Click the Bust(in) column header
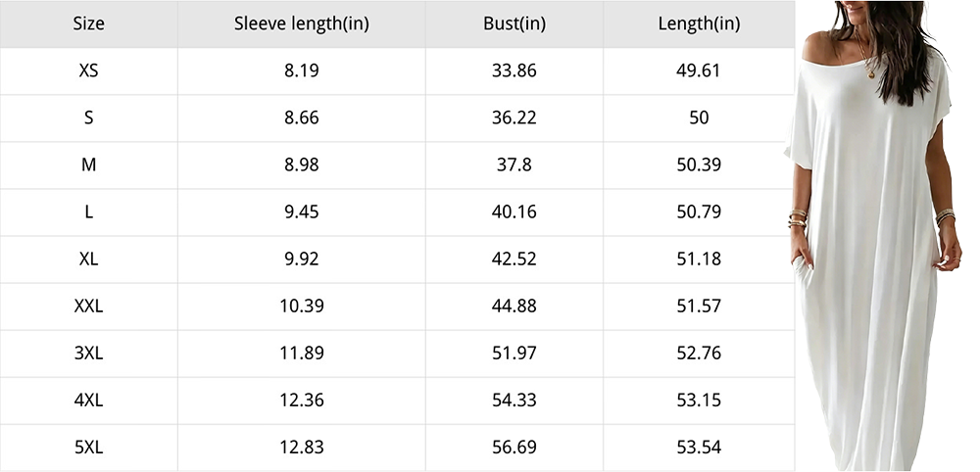Viewport: 980px width, 472px height. click(x=514, y=24)
